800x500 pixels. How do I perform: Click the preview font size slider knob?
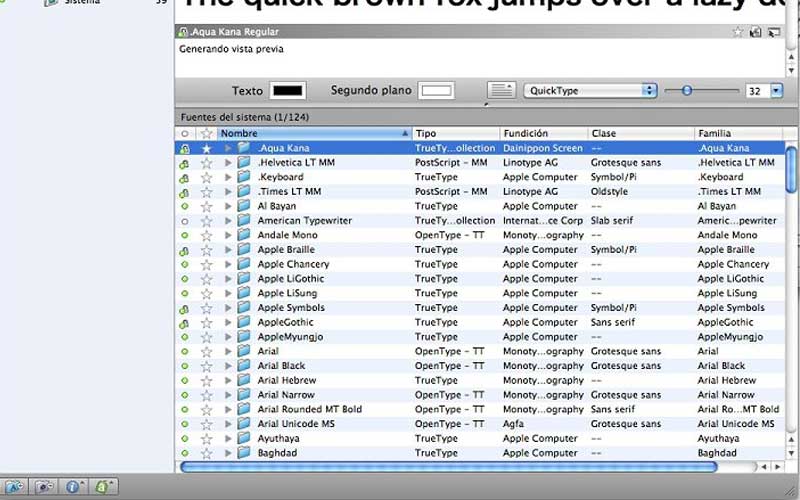(687, 90)
